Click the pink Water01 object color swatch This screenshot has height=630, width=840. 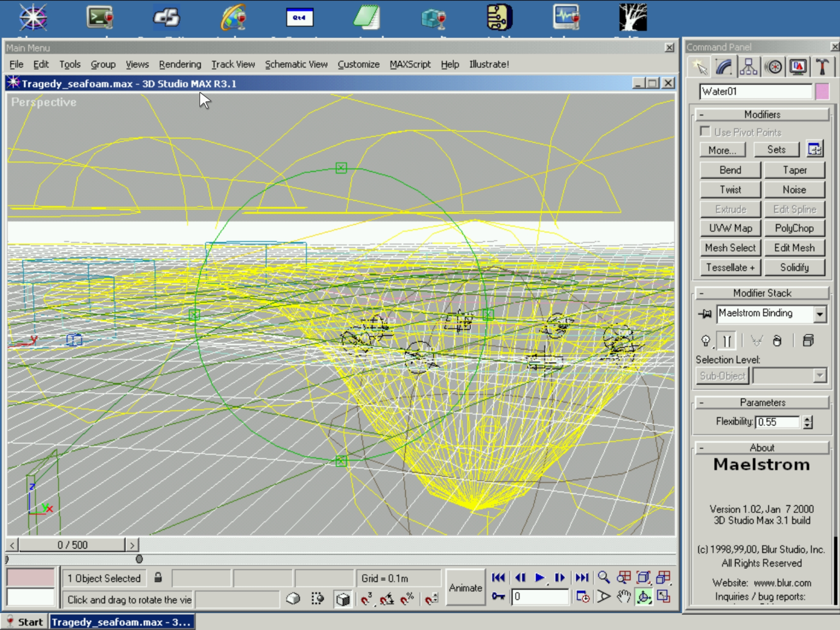822,91
